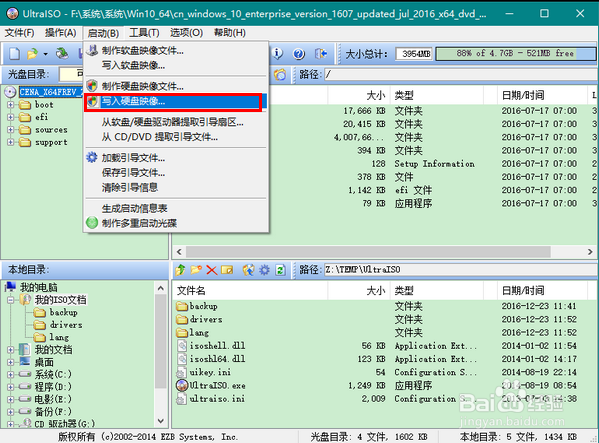Open the dropdown arrow beside the Open icon
This screenshot has height=443, width=599.
point(45,54)
